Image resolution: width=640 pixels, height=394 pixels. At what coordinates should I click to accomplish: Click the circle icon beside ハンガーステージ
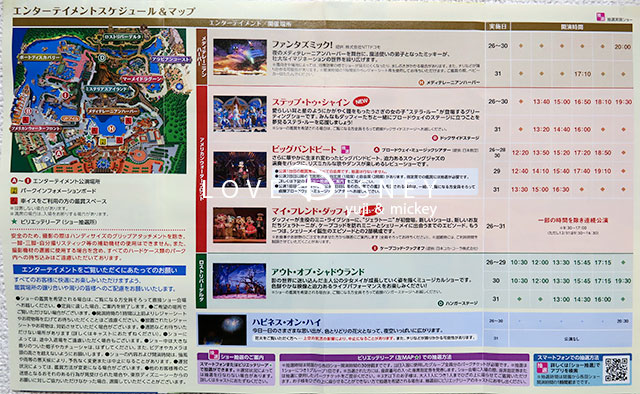click(440, 303)
